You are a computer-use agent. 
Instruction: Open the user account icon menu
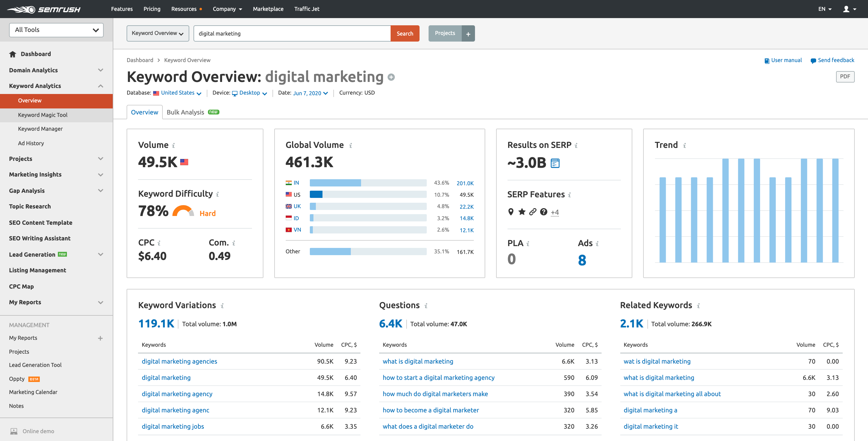[849, 9]
